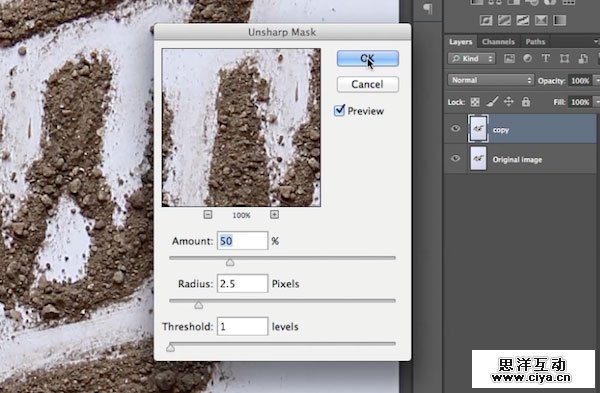Click the 100% preview zoom value
Screen dimensions: 600x393
pos(241,215)
